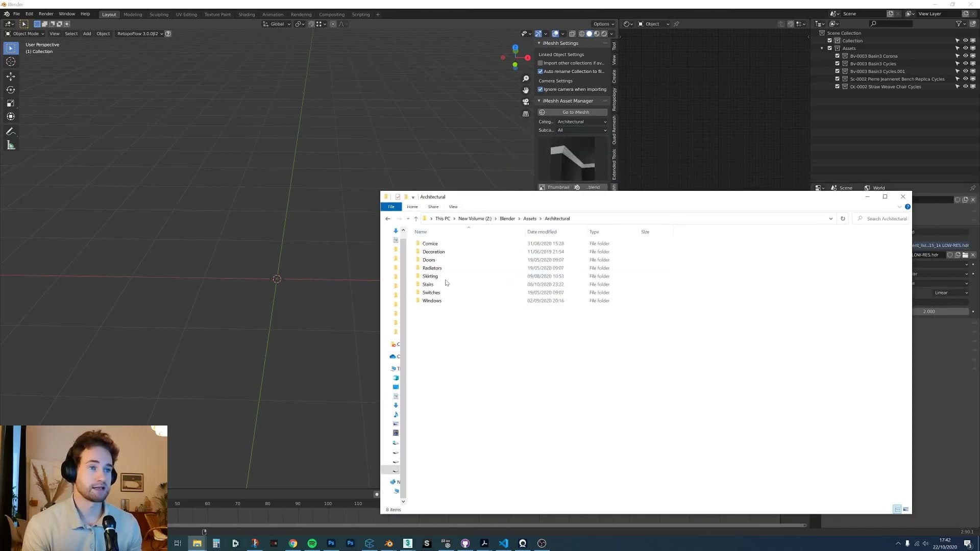Activate the Measure ruler tool

[11, 145]
